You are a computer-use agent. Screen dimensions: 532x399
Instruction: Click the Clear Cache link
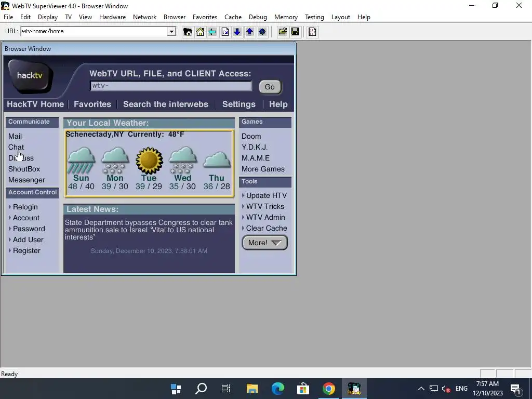click(x=267, y=229)
